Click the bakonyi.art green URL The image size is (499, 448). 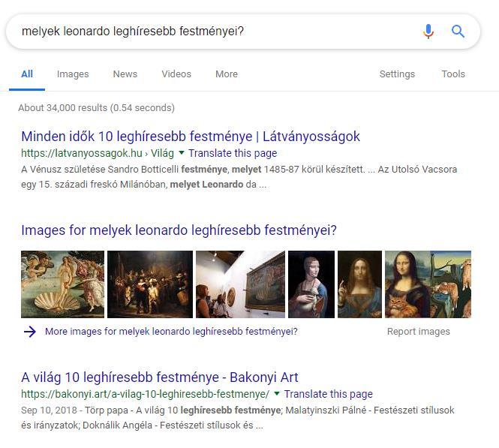145,394
